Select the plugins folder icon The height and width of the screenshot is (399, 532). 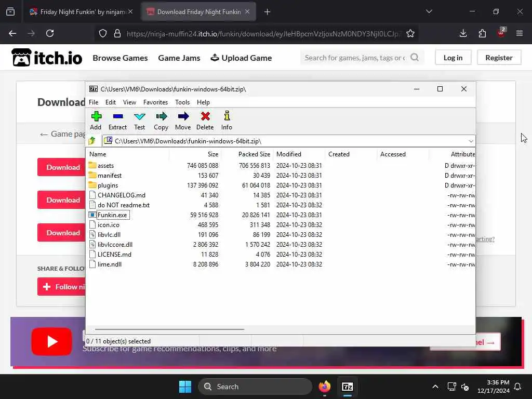tap(92, 185)
